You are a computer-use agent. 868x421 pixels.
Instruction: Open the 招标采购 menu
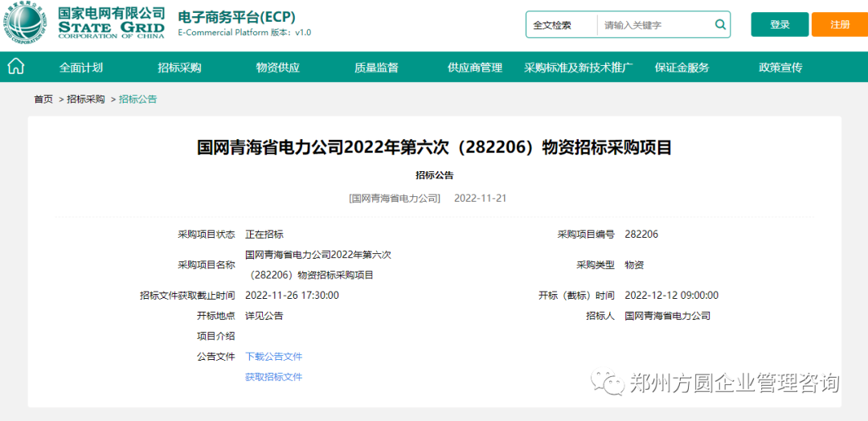click(179, 67)
